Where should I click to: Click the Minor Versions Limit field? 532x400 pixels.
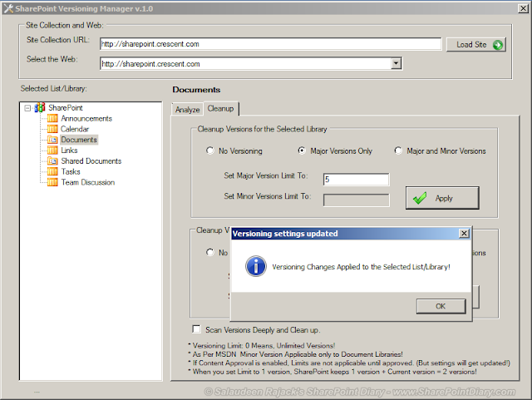click(357, 200)
